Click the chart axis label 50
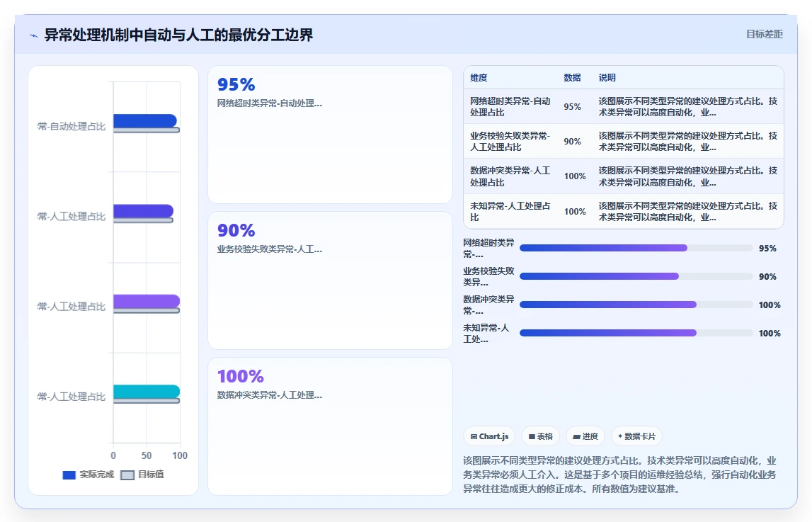This screenshot has height=522, width=812. pyautogui.click(x=147, y=455)
